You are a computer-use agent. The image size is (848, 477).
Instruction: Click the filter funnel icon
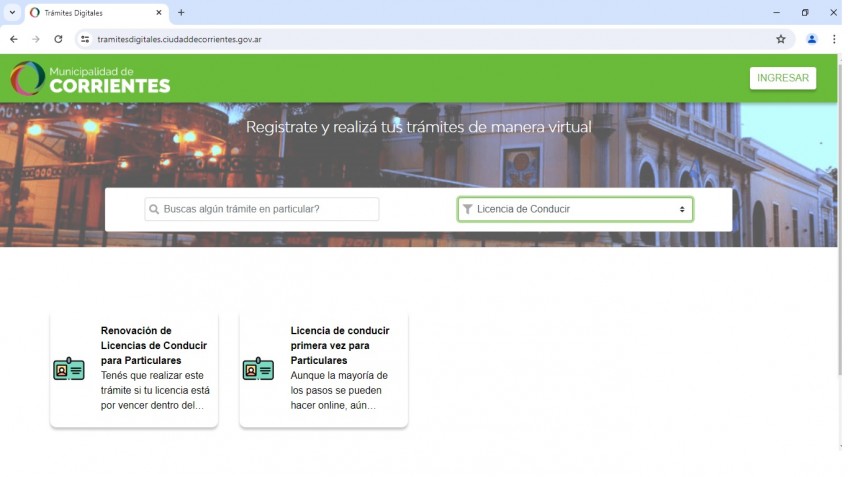click(x=467, y=210)
